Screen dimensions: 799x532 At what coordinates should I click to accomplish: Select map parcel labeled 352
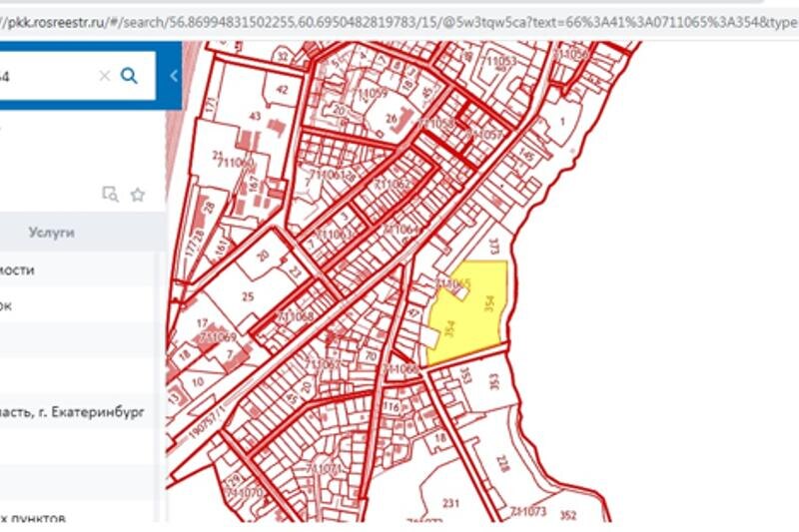567,515
